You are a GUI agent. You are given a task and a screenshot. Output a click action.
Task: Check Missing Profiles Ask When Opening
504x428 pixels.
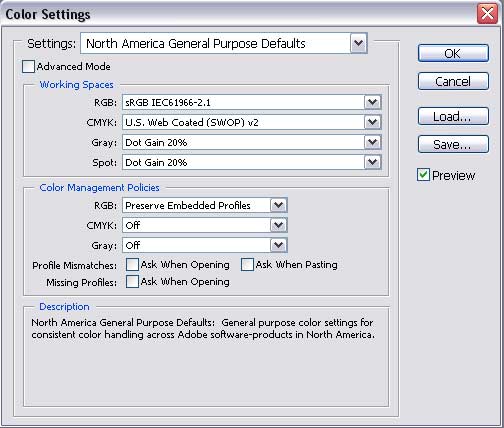132,282
